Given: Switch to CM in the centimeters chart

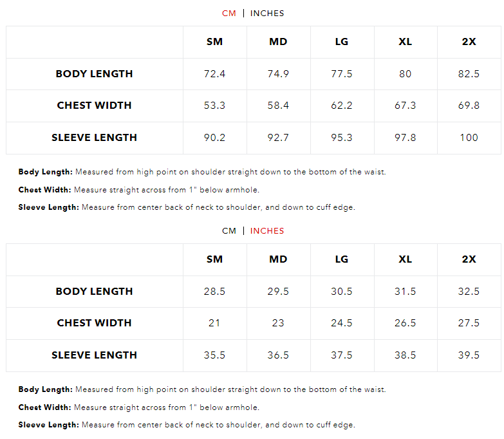Looking at the screenshot, I should (229, 14).
